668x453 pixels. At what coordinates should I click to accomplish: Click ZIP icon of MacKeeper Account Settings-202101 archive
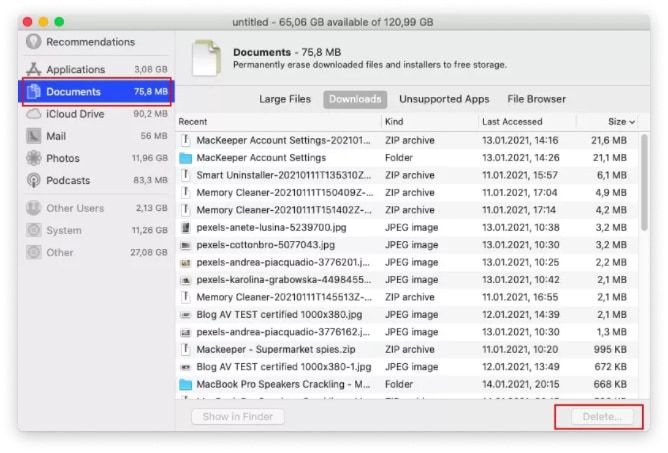185,140
